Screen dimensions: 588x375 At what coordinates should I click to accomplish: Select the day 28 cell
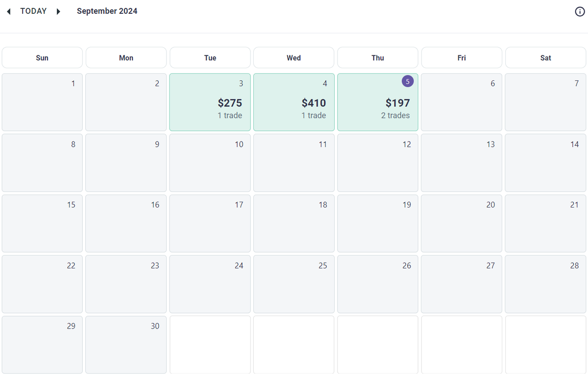[x=546, y=284]
